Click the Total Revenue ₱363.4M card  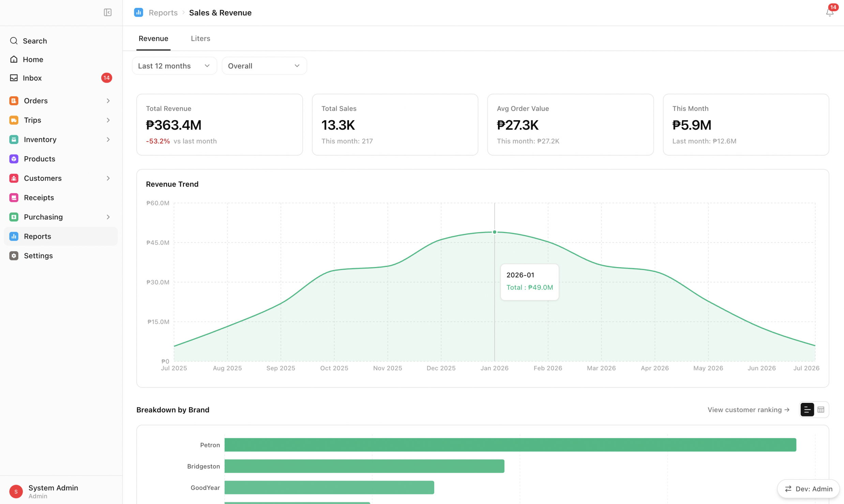220,125
